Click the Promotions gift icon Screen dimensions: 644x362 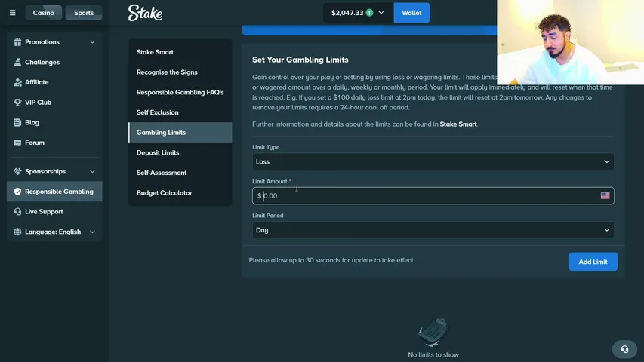17,42
